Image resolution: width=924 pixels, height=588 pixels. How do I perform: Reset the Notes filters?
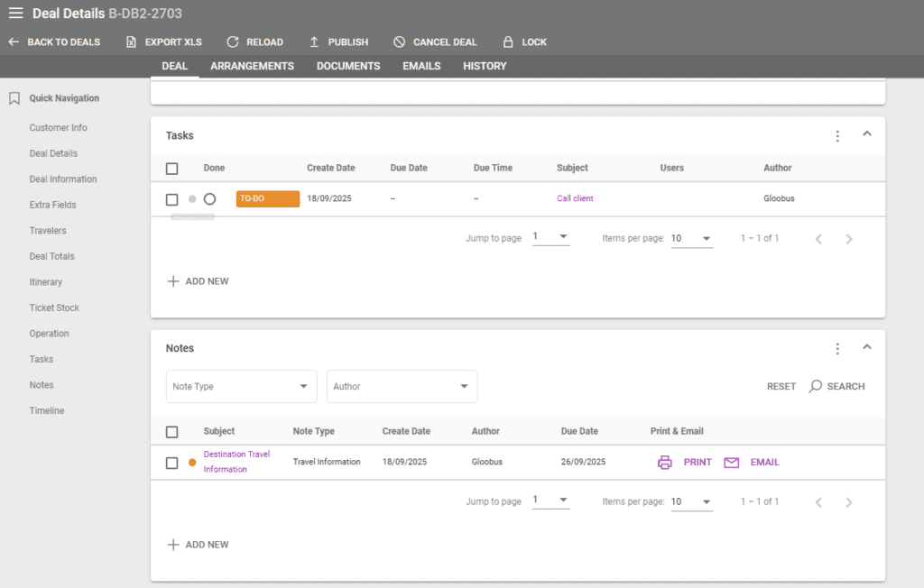[x=781, y=386]
